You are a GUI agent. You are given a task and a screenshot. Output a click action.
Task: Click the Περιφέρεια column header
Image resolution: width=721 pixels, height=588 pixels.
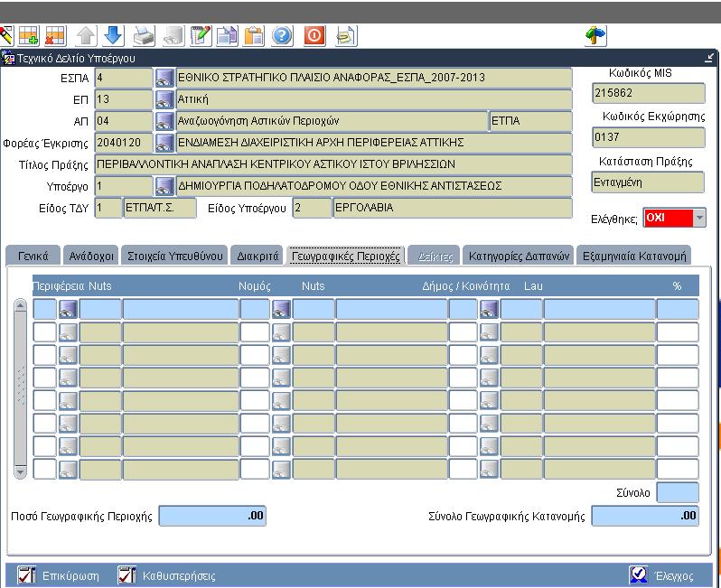[x=59, y=286]
